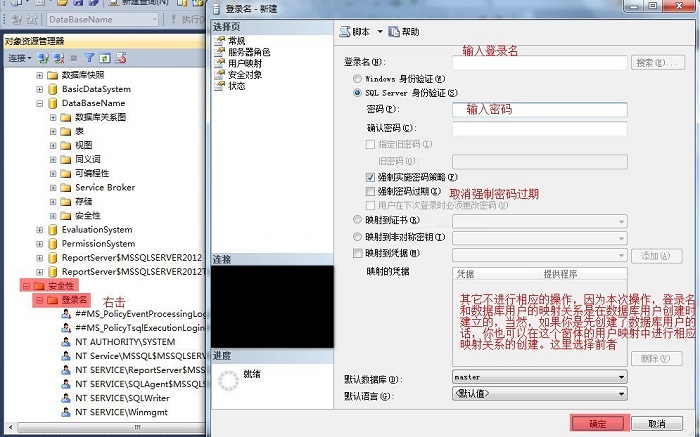This screenshot has height=437, width=700.
Task: Select the 映射到非对称密钥 radio button
Action: click(357, 237)
